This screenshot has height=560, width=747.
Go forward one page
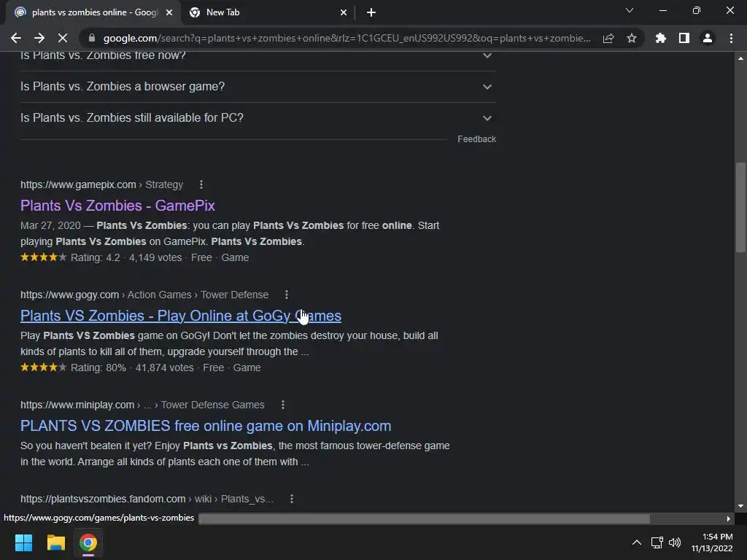click(39, 38)
